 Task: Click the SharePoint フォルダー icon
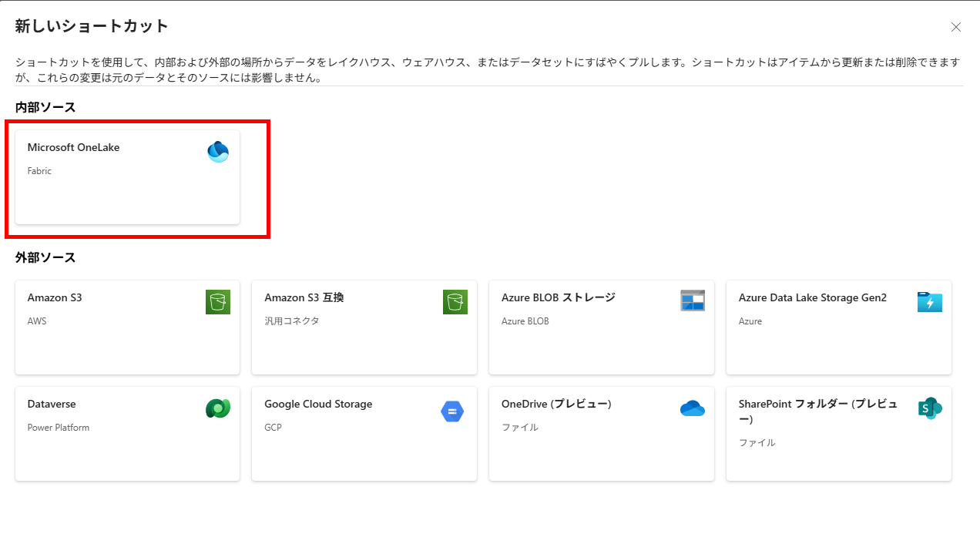[930, 408]
